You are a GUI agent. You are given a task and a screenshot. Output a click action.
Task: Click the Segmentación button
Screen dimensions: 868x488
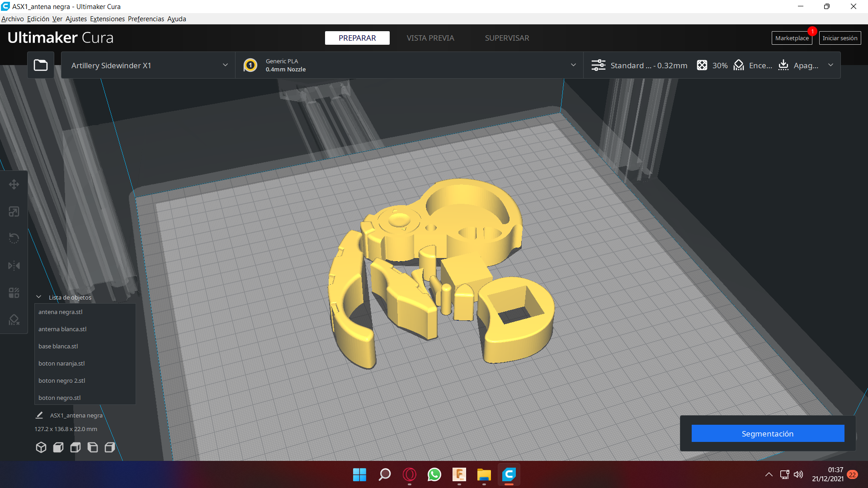pyautogui.click(x=768, y=434)
